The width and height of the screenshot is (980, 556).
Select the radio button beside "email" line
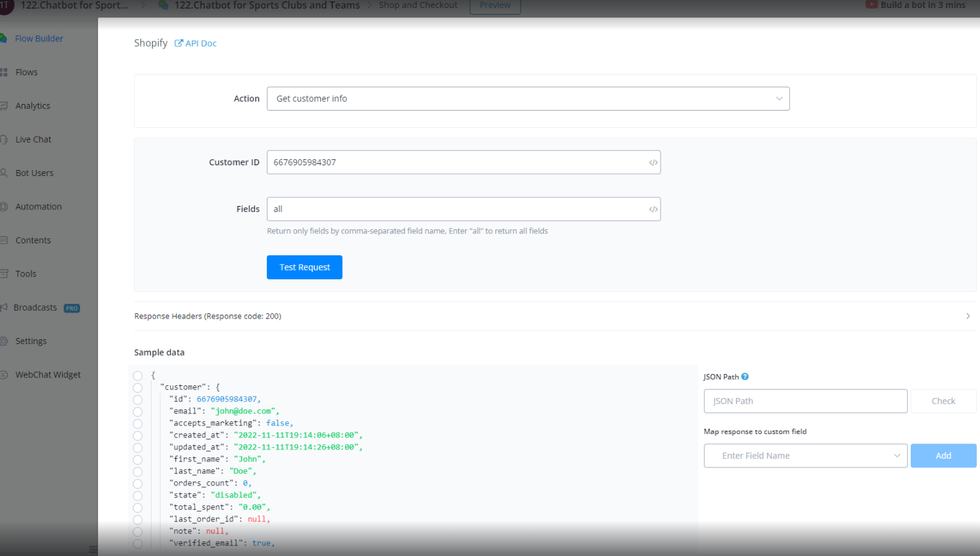[x=137, y=411]
